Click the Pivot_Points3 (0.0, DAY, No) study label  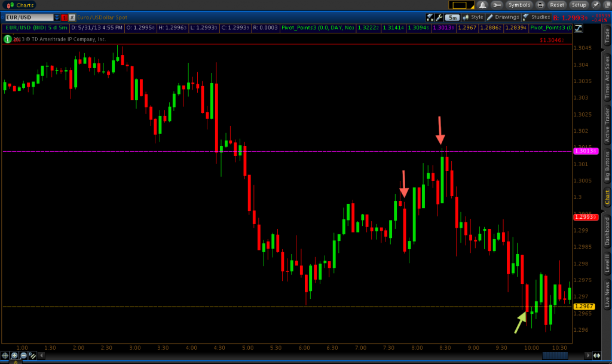[318, 27]
